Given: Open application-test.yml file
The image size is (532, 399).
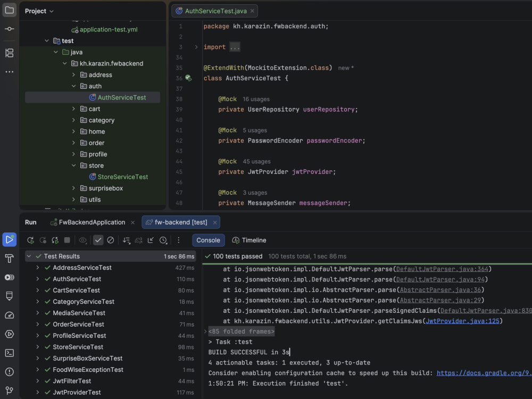Looking at the screenshot, I should [x=104, y=29].
